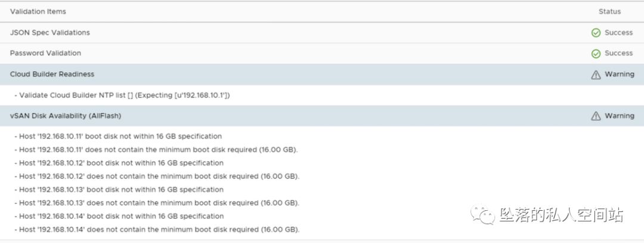Screen dimensions: 644x243
Task: Click the WeChat logo in the watermark
Action: (484, 214)
